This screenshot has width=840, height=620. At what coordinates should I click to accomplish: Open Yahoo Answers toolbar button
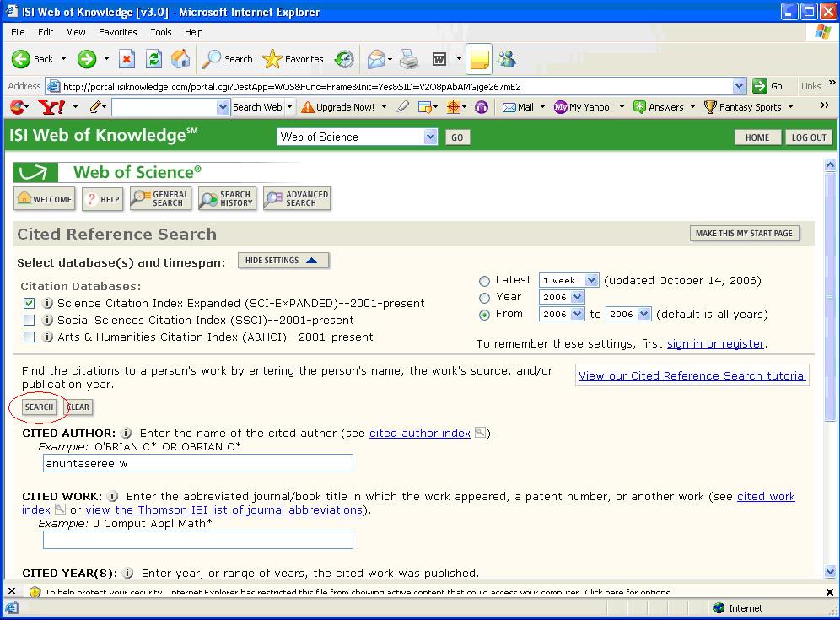coord(659,107)
